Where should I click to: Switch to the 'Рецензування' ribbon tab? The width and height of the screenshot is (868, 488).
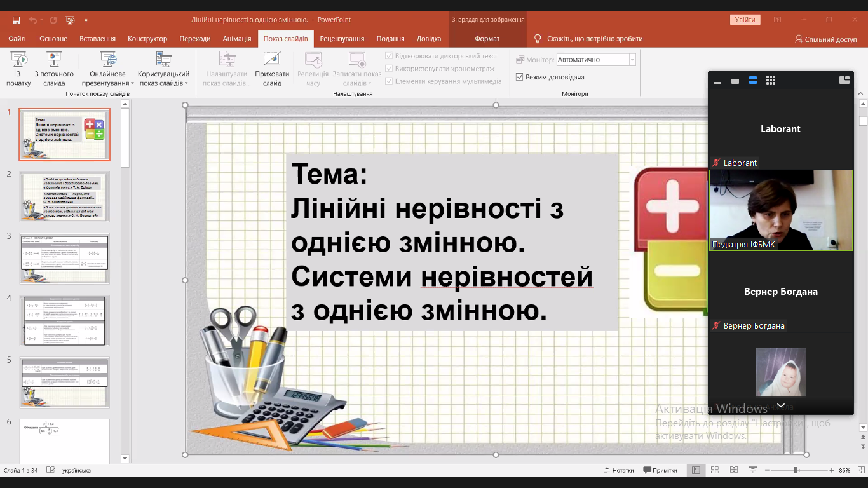pos(342,38)
